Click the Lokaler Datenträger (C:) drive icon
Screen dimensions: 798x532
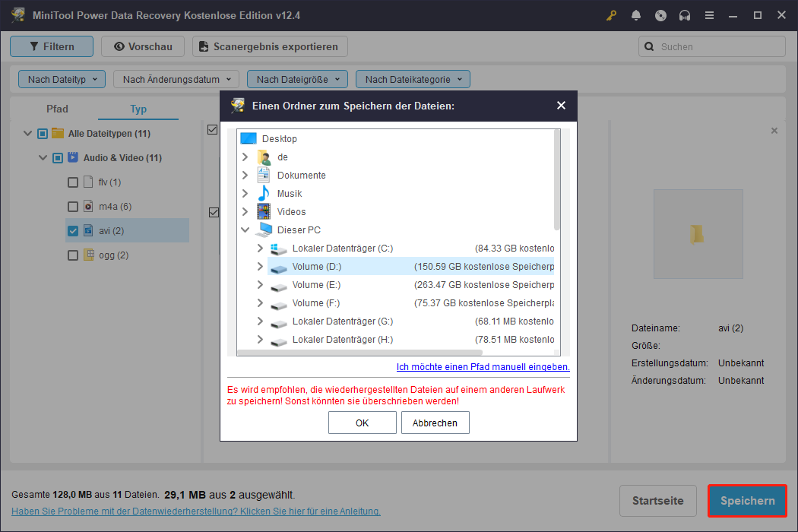click(278, 249)
